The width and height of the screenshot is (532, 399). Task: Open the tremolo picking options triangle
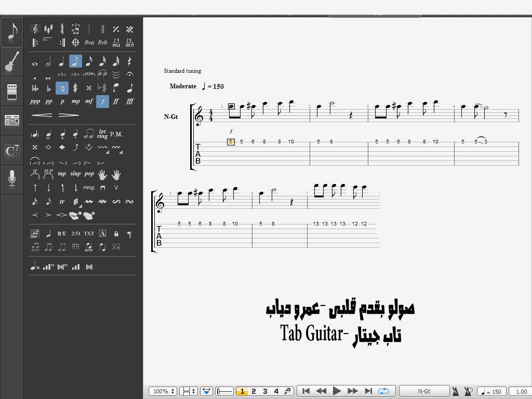(81, 206)
